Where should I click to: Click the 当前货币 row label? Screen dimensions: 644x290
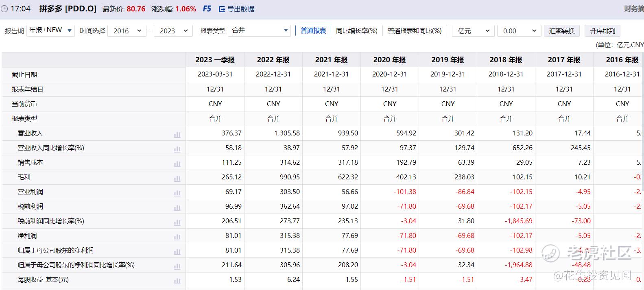tap(24, 104)
